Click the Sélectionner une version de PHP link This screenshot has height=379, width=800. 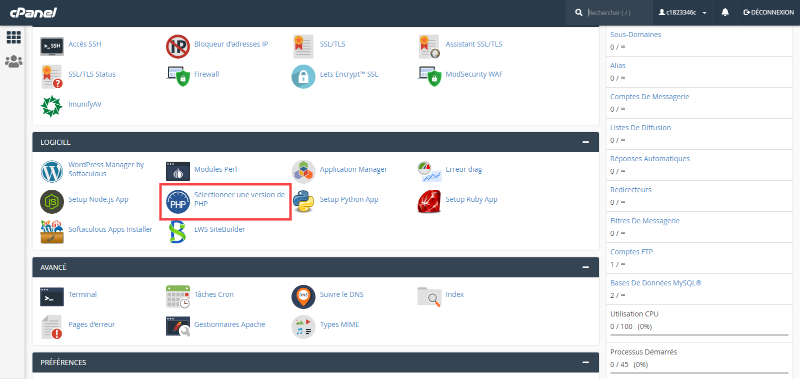click(239, 199)
